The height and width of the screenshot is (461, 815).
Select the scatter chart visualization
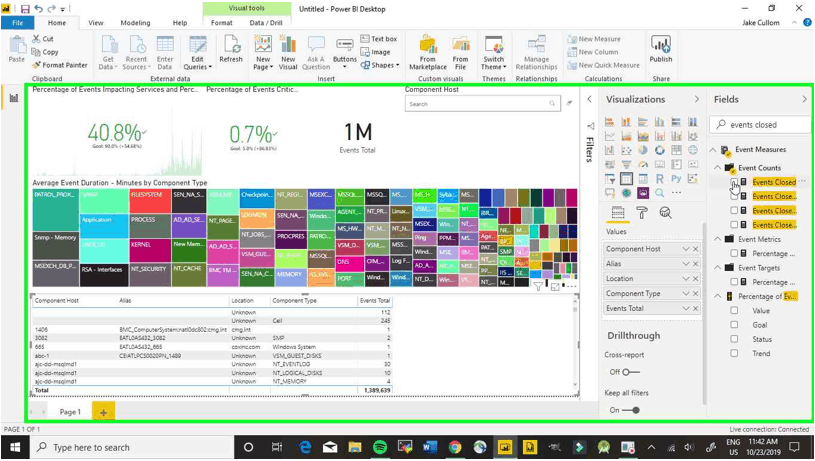[x=626, y=150]
